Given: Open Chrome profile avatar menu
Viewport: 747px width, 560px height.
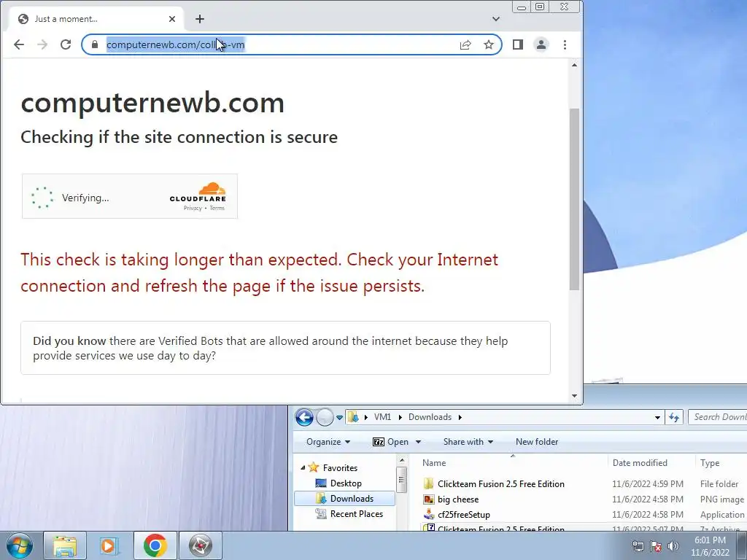Looking at the screenshot, I should click(541, 44).
